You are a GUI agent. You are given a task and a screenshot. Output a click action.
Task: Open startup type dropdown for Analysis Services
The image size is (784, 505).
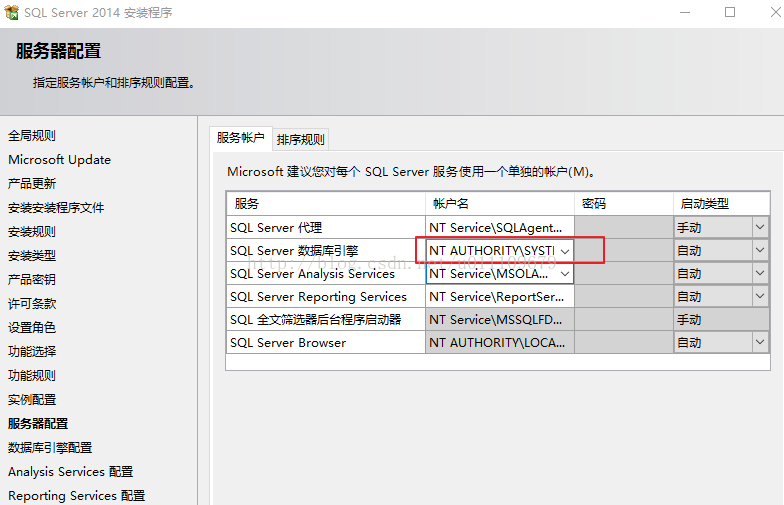pos(760,274)
